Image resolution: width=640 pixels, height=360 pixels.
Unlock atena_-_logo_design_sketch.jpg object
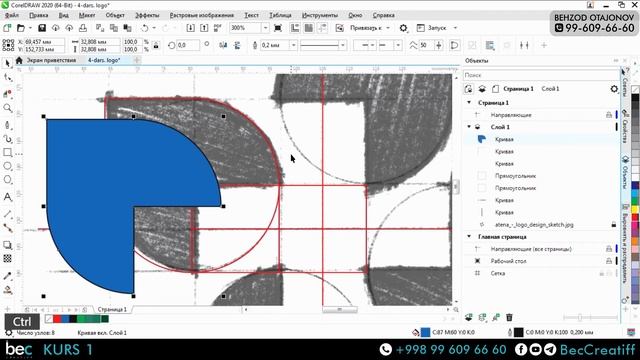[613, 224]
